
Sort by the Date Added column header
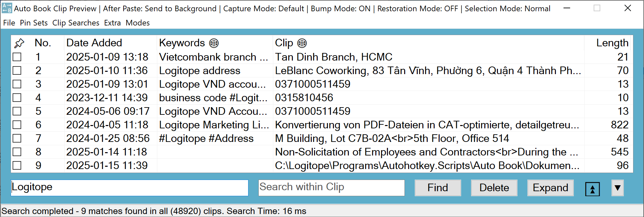94,43
